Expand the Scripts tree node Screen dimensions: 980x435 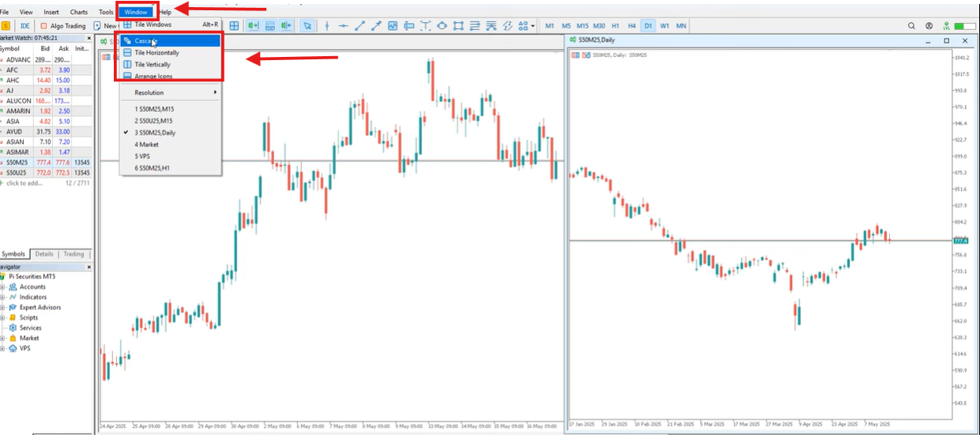click(2, 318)
